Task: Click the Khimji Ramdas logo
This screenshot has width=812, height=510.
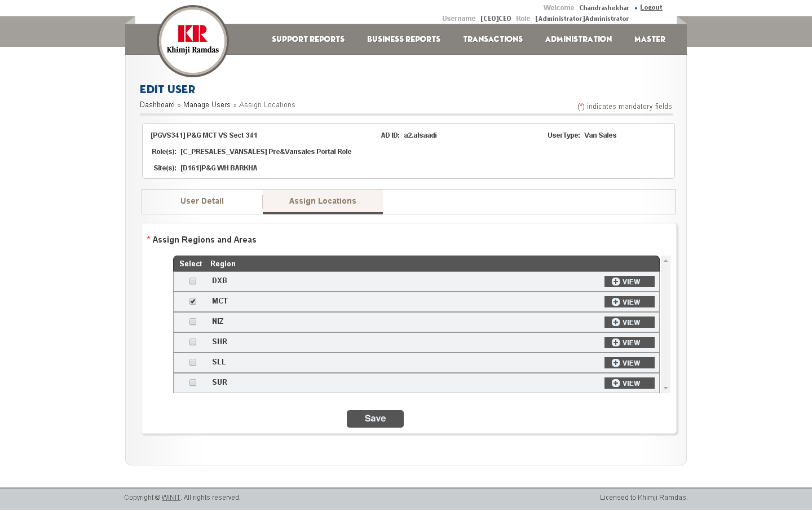Action: (193, 41)
